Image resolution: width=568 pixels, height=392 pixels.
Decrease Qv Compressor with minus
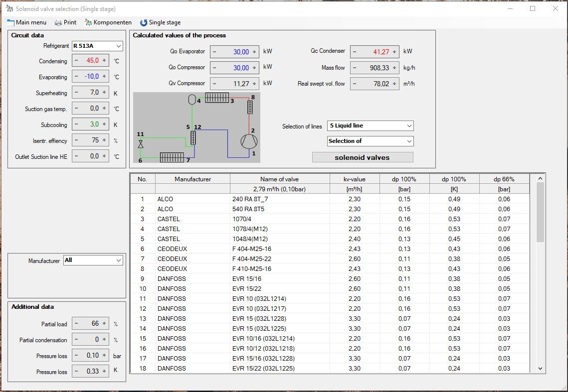[214, 84]
